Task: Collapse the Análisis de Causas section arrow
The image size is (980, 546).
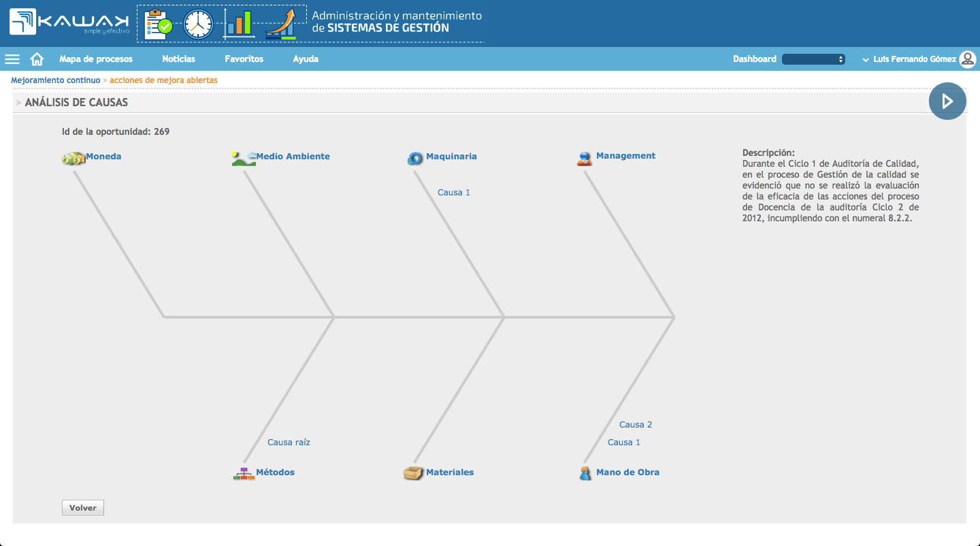Action: 18,103
